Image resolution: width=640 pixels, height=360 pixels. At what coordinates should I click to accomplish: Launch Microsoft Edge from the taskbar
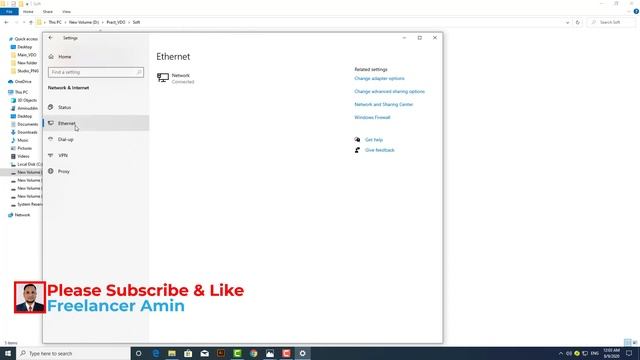156,353
